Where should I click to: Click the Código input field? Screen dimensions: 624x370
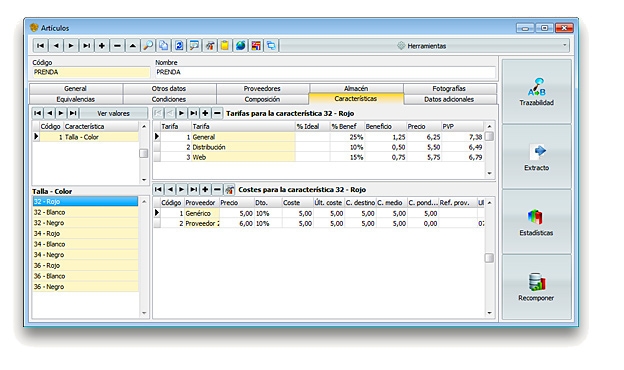tap(91, 72)
